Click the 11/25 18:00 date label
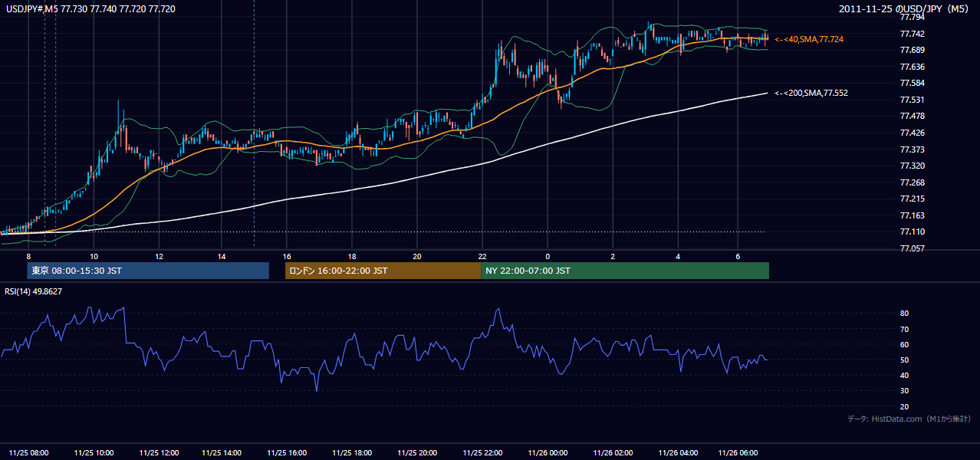 pyautogui.click(x=351, y=453)
